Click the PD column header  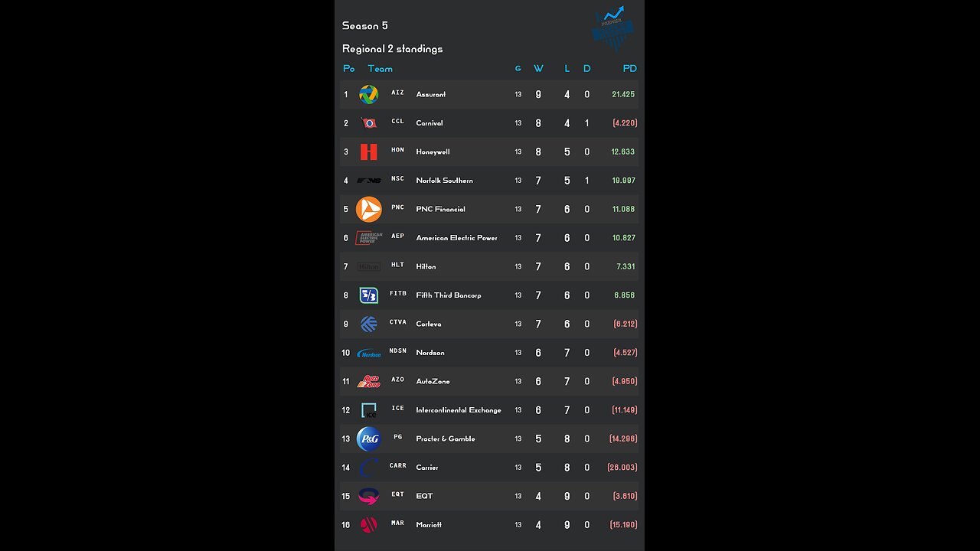[629, 69]
